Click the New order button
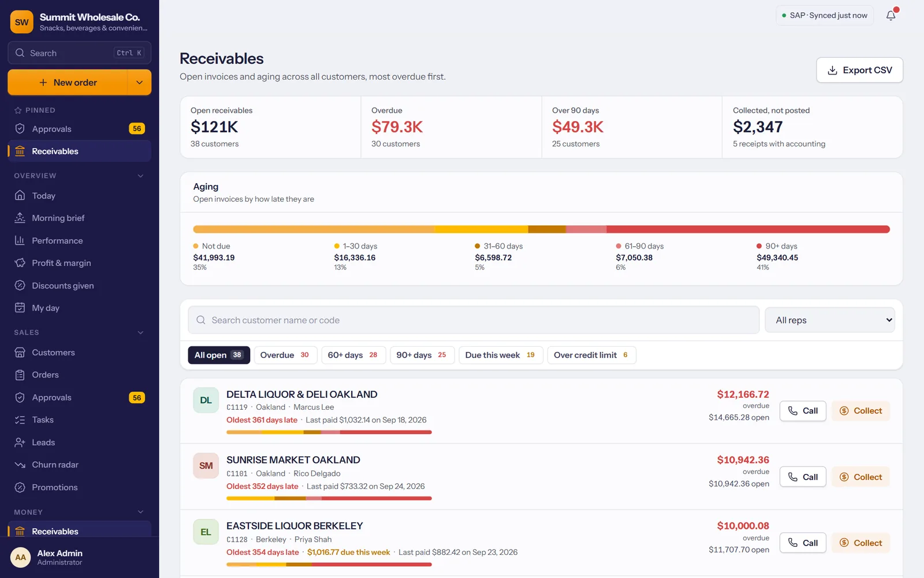 (68, 83)
